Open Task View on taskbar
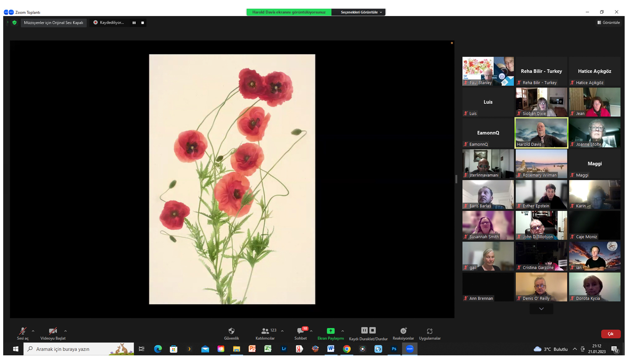 [x=141, y=349]
